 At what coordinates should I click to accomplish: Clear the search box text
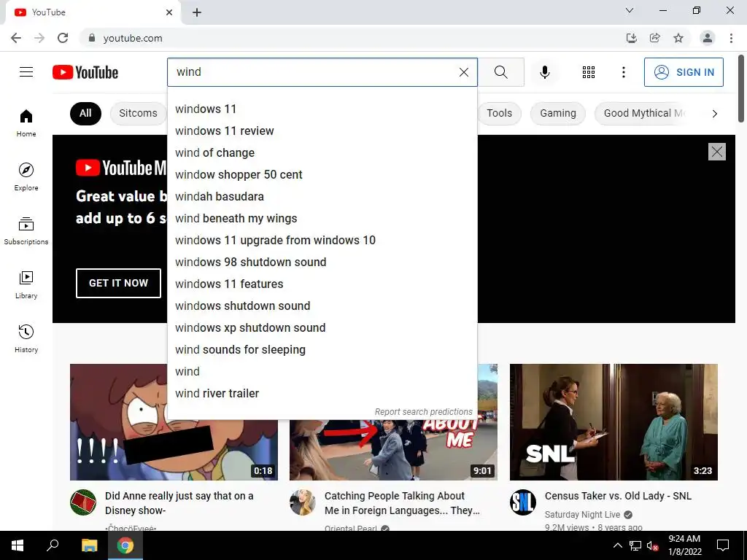pos(463,72)
